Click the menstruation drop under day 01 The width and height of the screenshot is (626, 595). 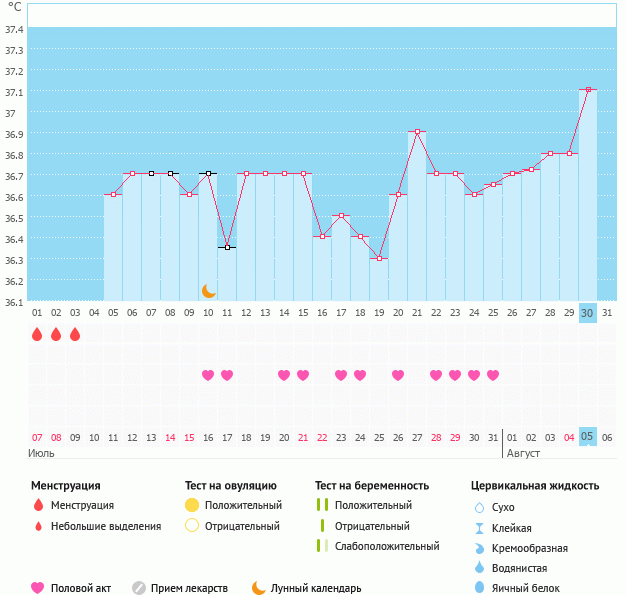coord(37,334)
